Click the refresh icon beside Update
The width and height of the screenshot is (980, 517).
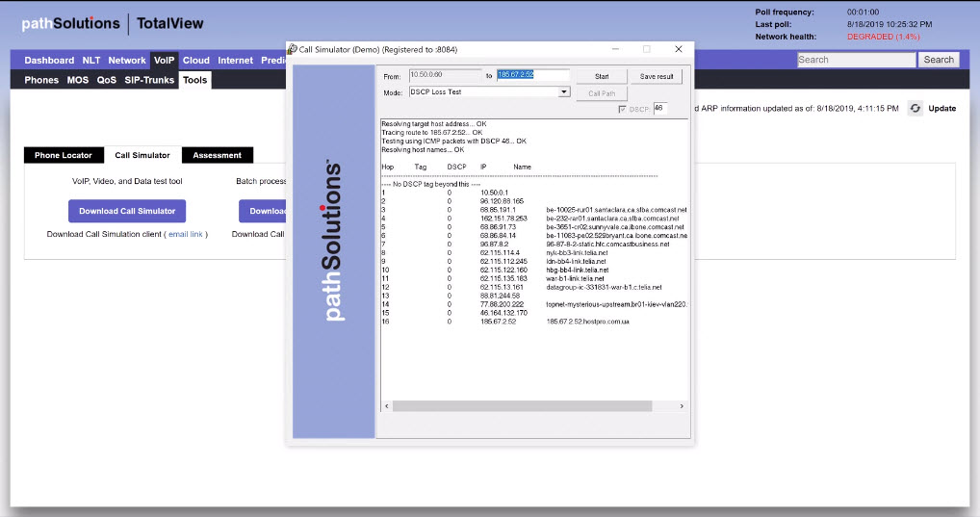click(915, 109)
